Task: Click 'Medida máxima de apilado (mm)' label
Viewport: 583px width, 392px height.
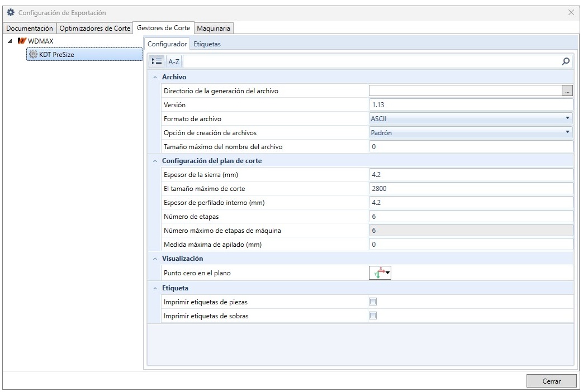Action: [x=212, y=245]
